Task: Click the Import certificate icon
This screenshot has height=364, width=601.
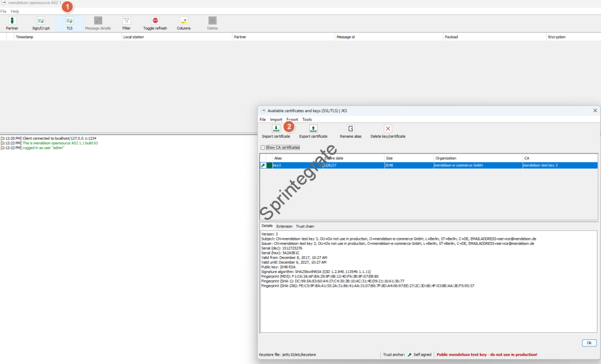Action: tap(276, 129)
